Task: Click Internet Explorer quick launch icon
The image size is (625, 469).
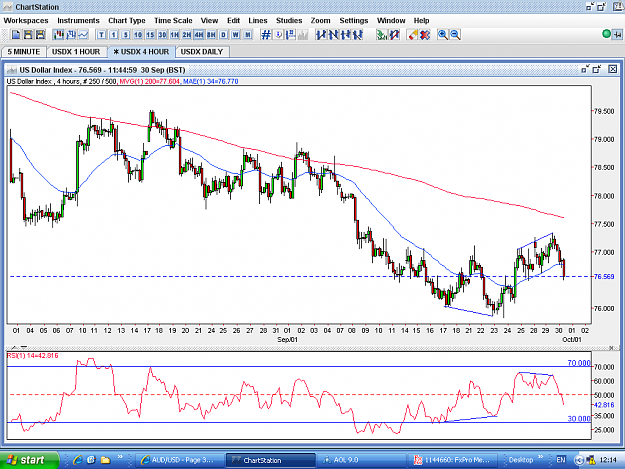Action: (77, 460)
